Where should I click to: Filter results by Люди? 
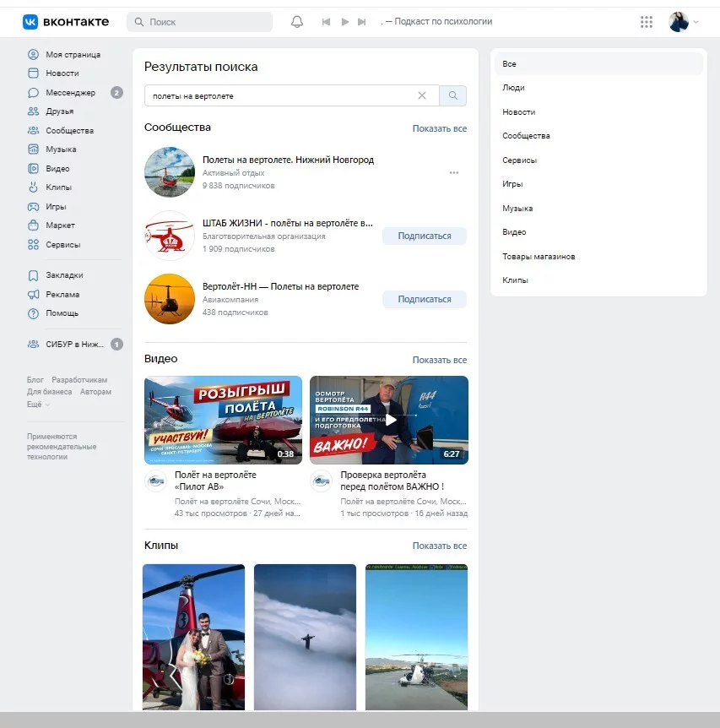(513, 88)
